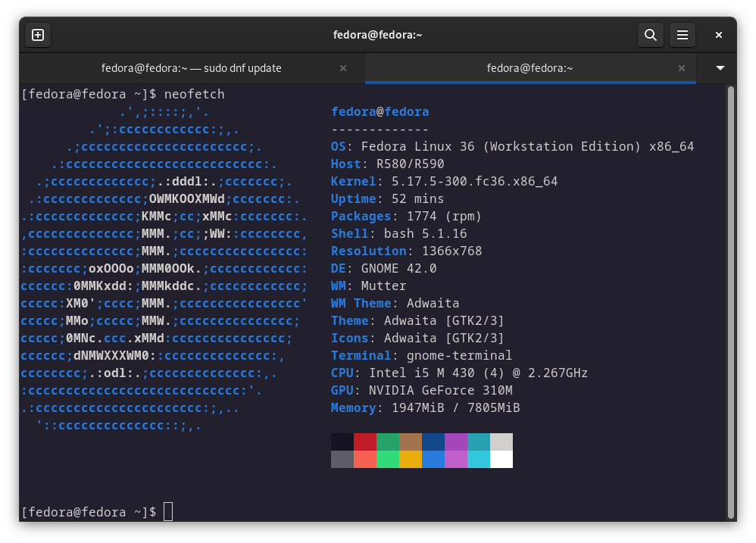Click the black color swatch
Viewport: 756px width, 543px height.
342,442
